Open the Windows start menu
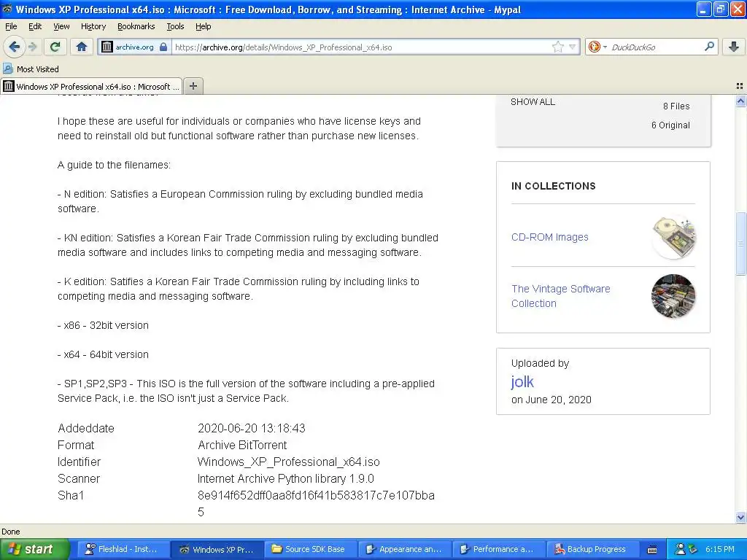 pos(34,549)
